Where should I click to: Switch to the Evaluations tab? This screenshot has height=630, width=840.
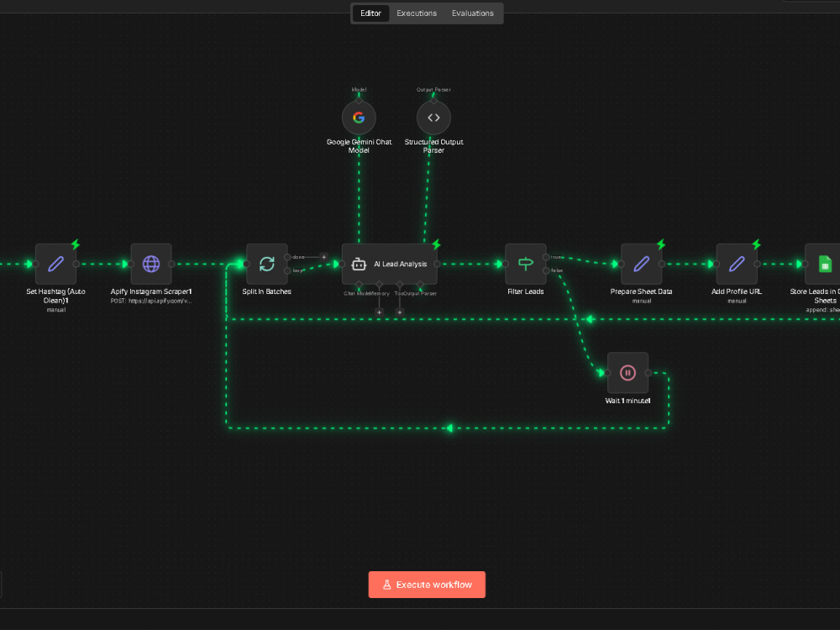(472, 13)
